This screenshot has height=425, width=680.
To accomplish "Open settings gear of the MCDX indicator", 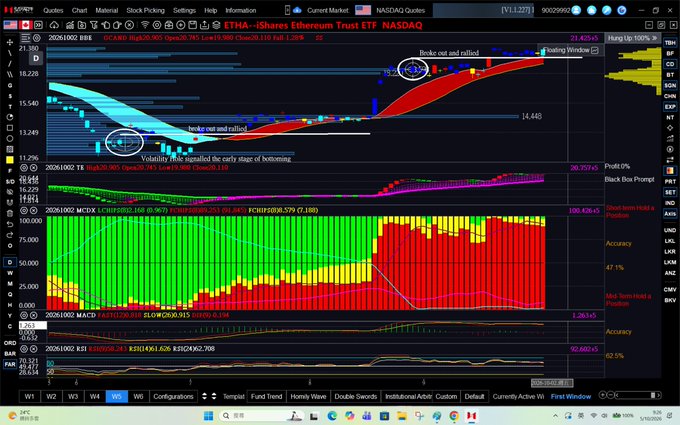I will tap(24, 210).
